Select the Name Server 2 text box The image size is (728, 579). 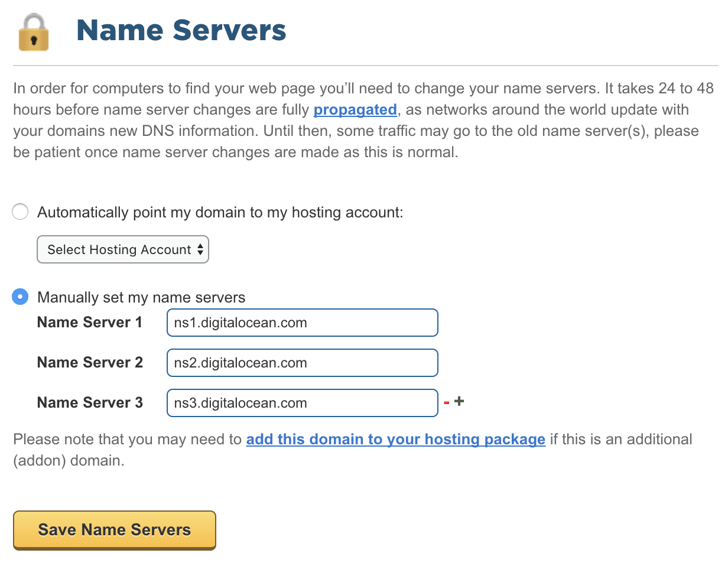[302, 363]
